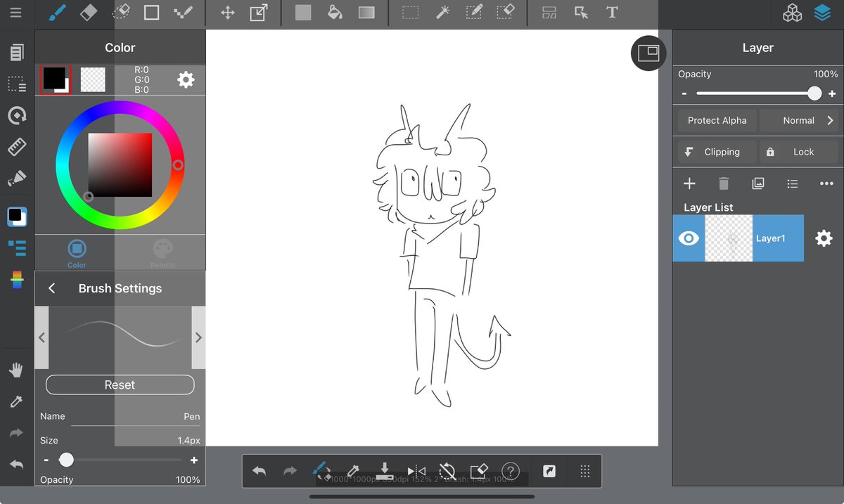Screen dimensions: 844x504
Task: Open the ruler icon in left sidebar
Action: [x=17, y=147]
